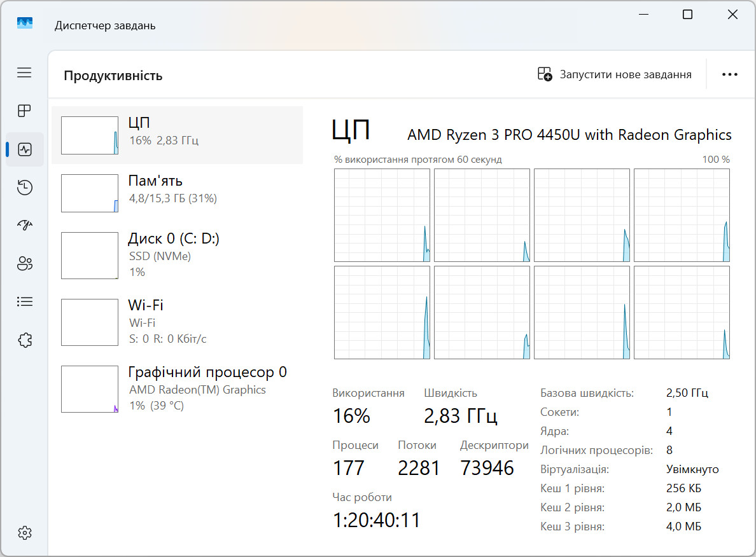Click third logical processor graph, bottom row
The height and width of the screenshot is (557, 756).
point(582,313)
